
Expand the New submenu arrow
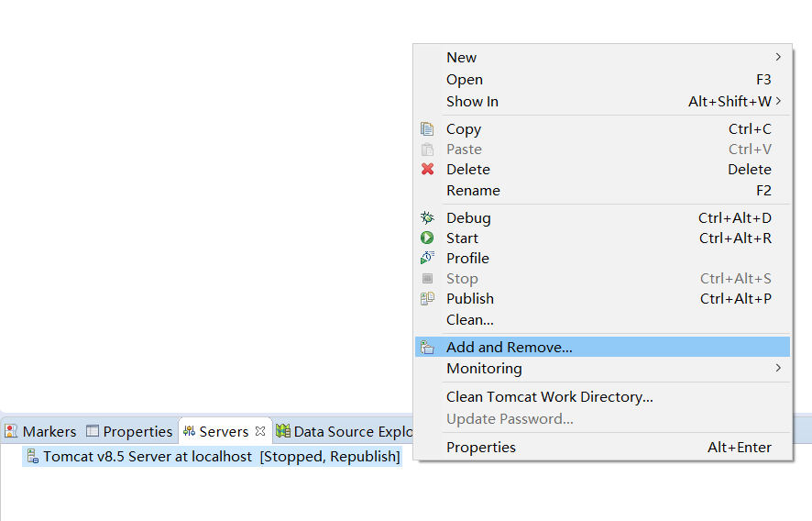coord(778,58)
